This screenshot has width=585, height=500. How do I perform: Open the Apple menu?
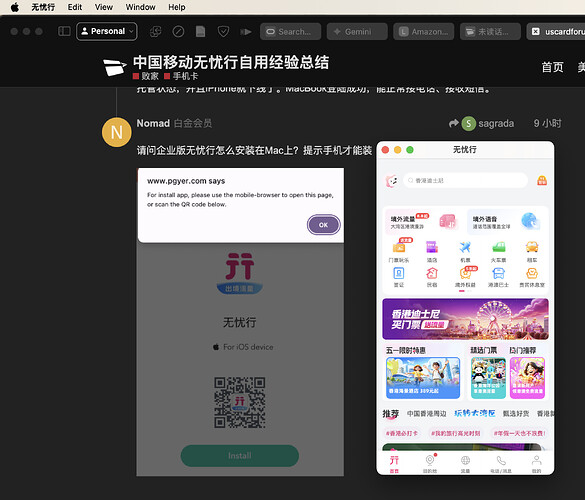click(15, 7)
